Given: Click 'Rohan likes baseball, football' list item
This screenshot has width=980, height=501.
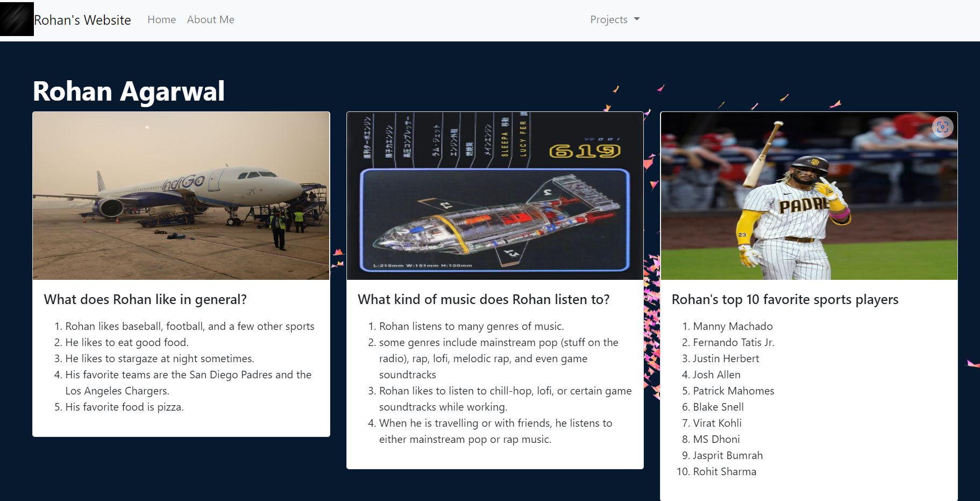Looking at the screenshot, I should tap(190, 326).
